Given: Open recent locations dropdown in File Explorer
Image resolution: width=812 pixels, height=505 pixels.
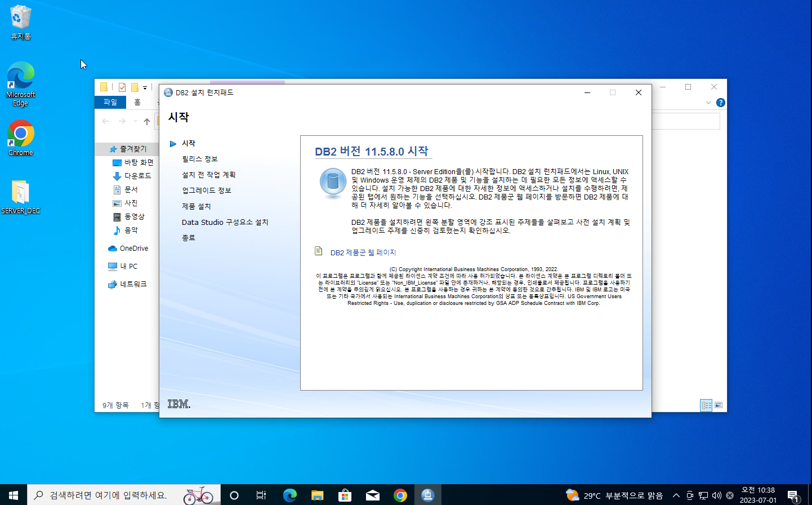Looking at the screenshot, I should coord(135,121).
